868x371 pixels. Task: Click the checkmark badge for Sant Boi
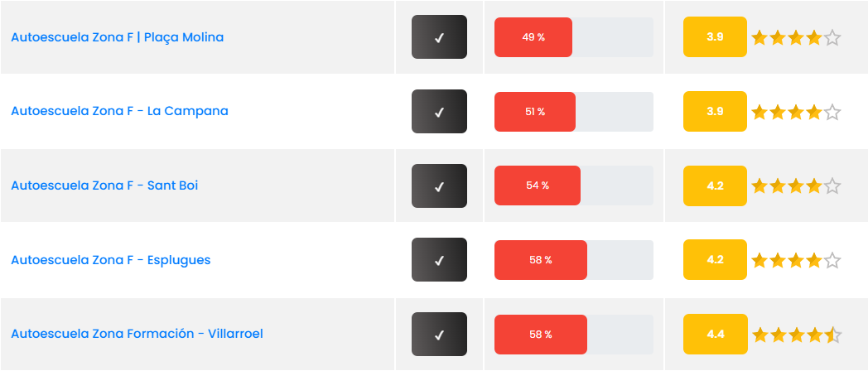click(439, 185)
